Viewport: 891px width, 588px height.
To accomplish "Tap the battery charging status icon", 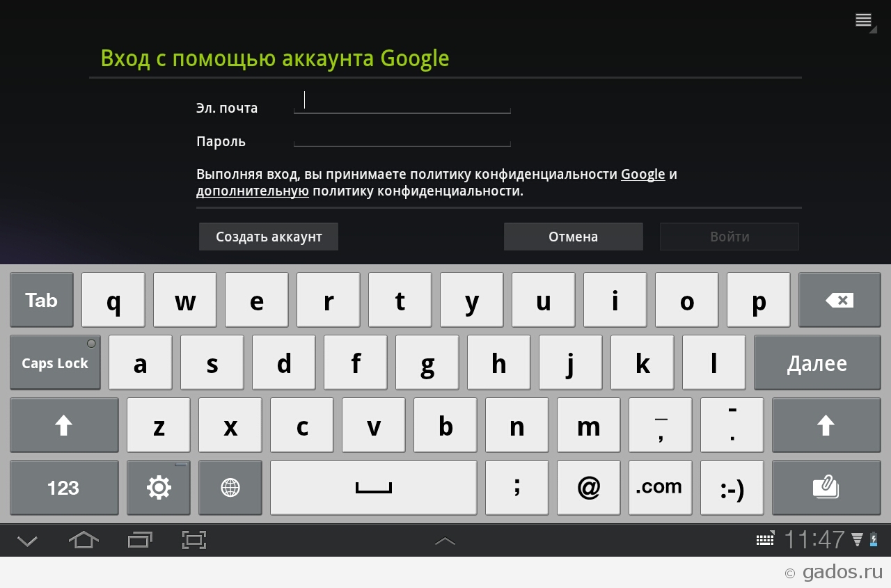I will tap(874, 539).
